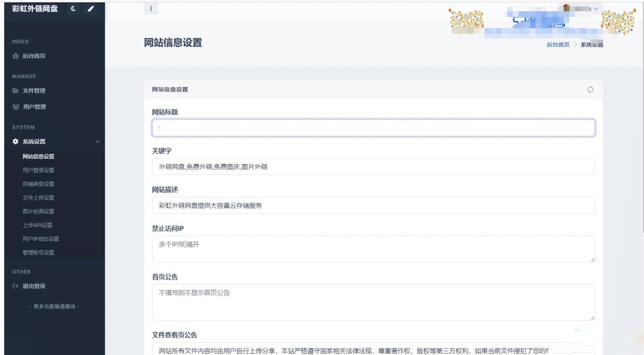
Task: Click the users icon for 用户管理
Action: click(x=16, y=107)
